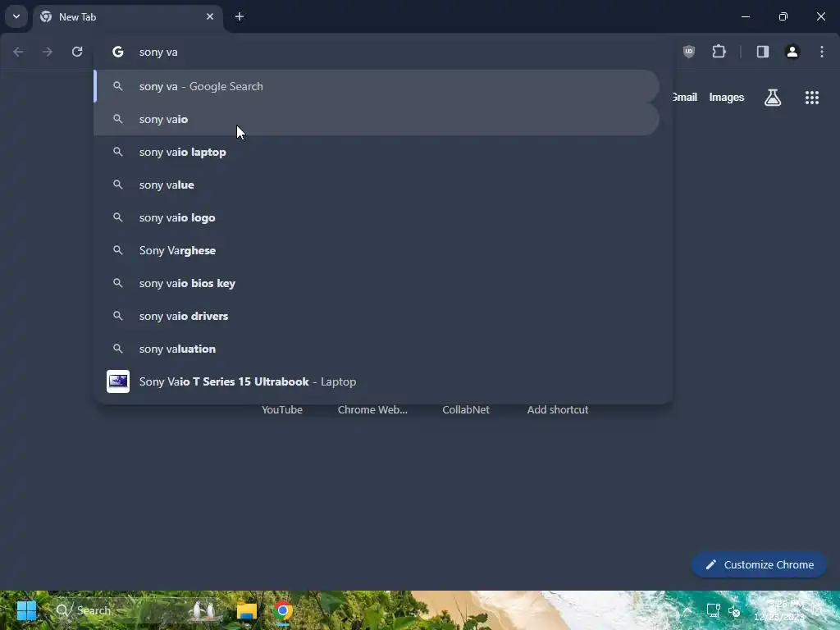The height and width of the screenshot is (630, 840).
Task: Select 'Sony Varghese' suggestion
Action: pyautogui.click(x=377, y=250)
